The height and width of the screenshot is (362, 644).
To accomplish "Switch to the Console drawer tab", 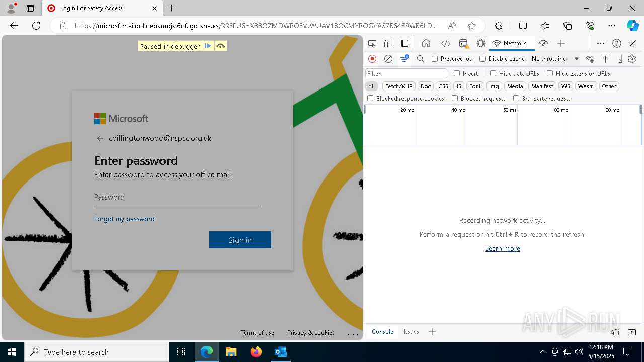I will [382, 332].
